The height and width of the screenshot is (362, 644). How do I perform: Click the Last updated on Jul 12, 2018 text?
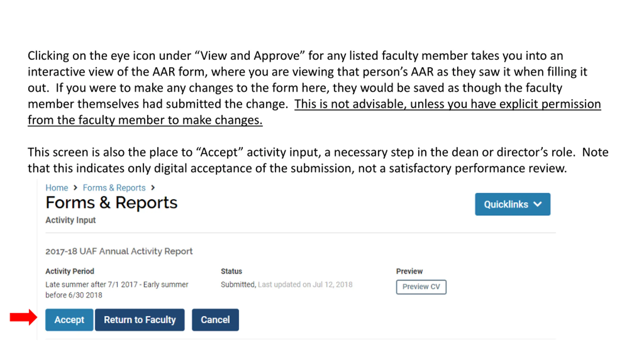coord(305,285)
